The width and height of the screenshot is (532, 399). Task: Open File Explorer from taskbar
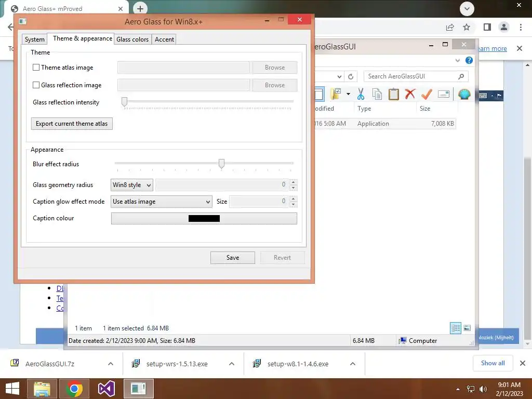(x=42, y=389)
